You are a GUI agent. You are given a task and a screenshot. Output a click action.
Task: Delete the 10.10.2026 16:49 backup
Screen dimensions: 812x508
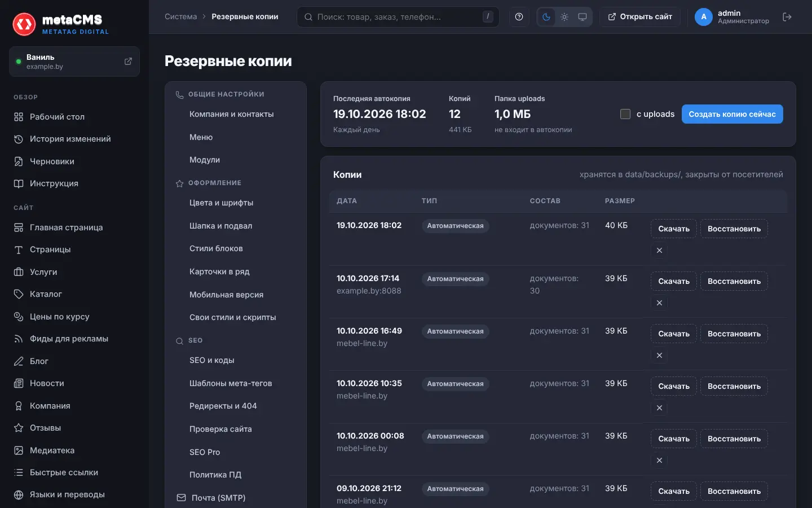pyautogui.click(x=659, y=355)
